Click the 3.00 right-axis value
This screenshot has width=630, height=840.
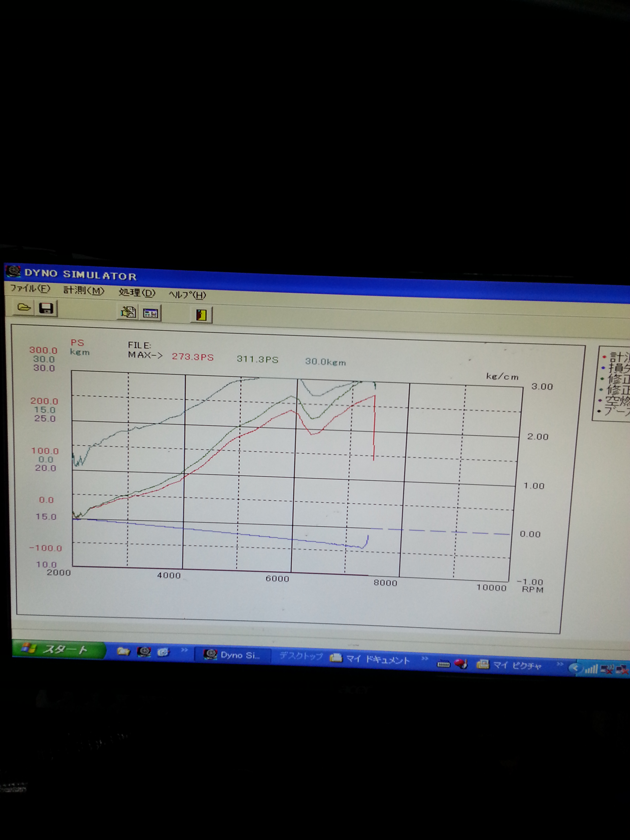[542, 387]
